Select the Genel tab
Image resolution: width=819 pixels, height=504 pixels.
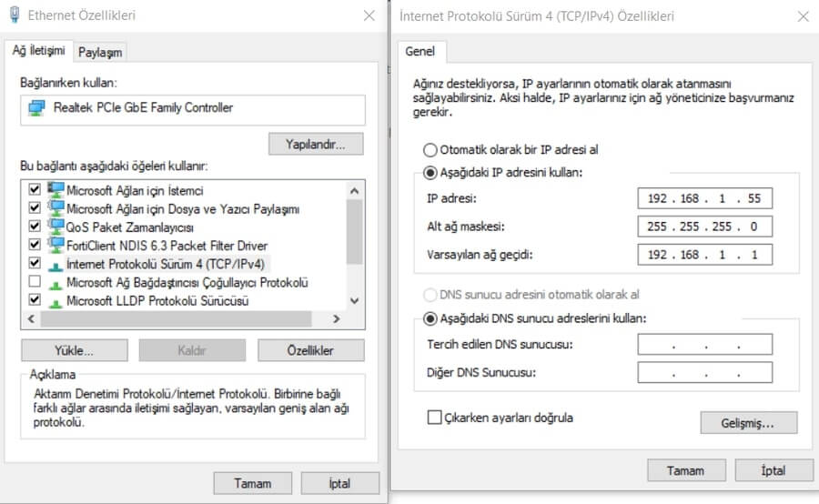pyautogui.click(x=420, y=51)
